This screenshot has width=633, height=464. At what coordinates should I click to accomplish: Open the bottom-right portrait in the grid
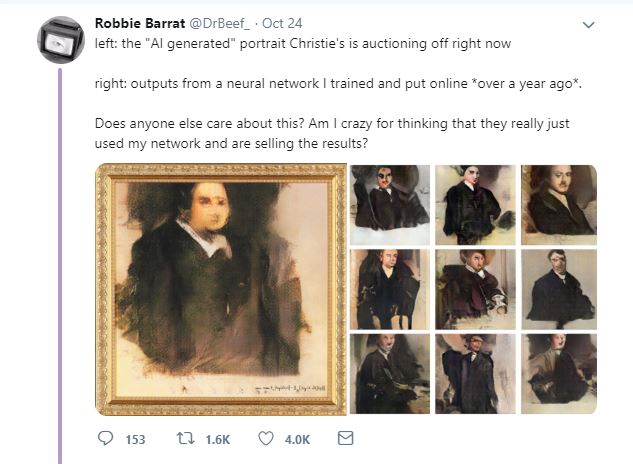pyautogui.click(x=559, y=374)
